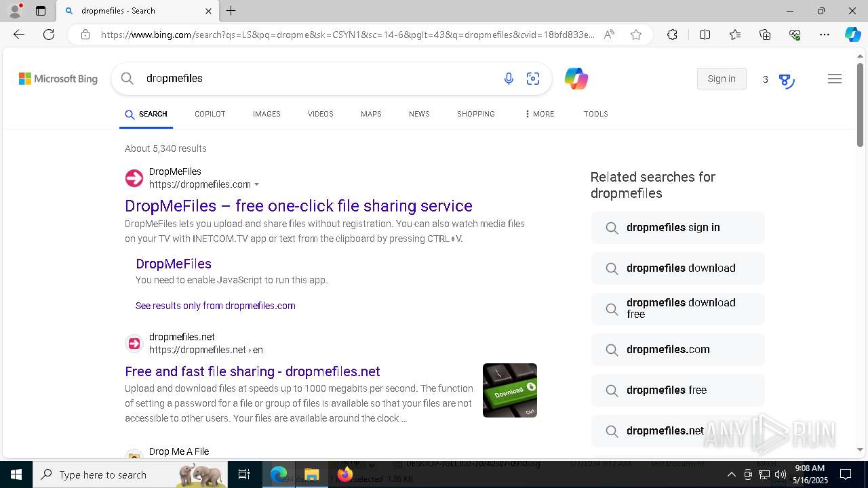This screenshot has height=488, width=868.
Task: Switch to the SHOPPING tab
Action: tap(476, 114)
